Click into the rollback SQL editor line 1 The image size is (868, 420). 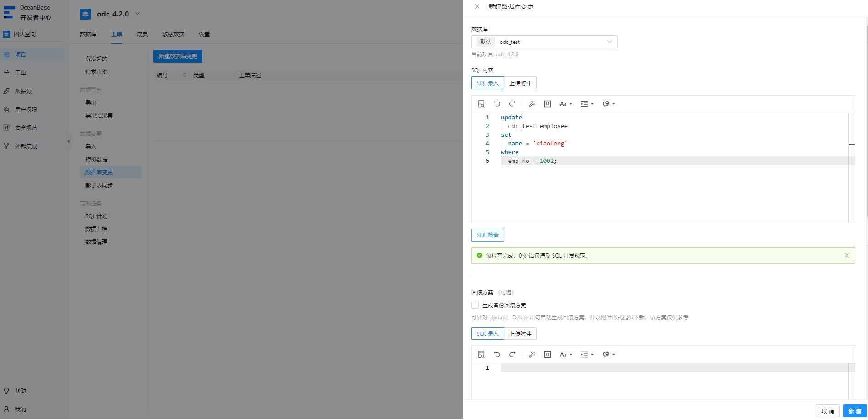tap(674, 368)
